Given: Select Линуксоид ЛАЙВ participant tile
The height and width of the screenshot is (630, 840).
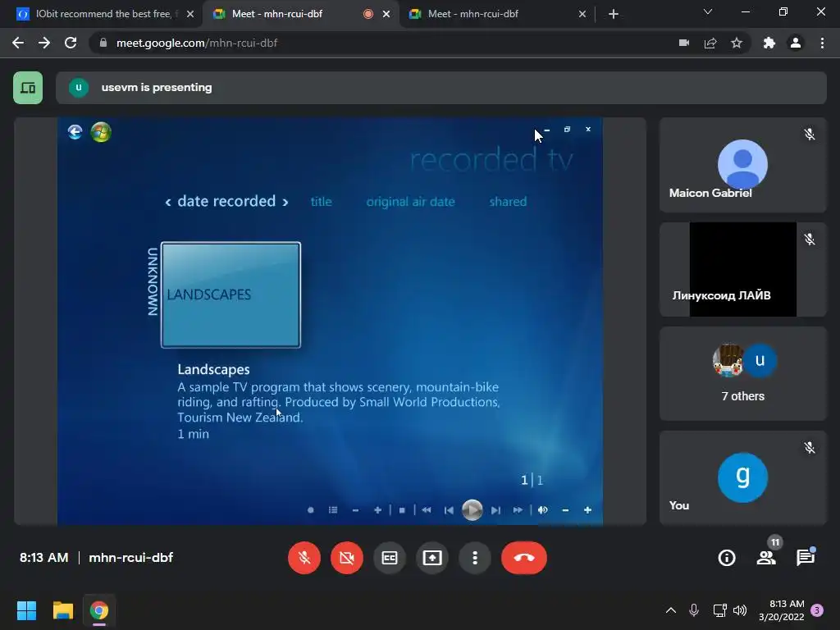Looking at the screenshot, I should point(743,269).
